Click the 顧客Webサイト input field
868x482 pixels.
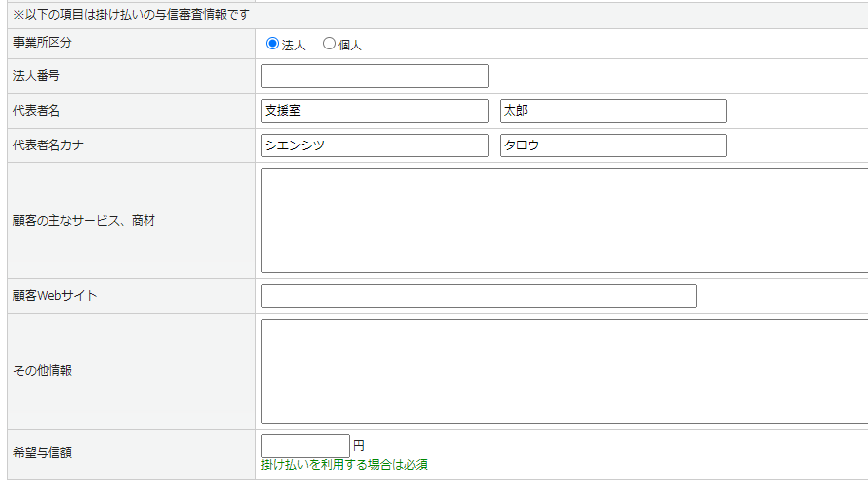(478, 296)
